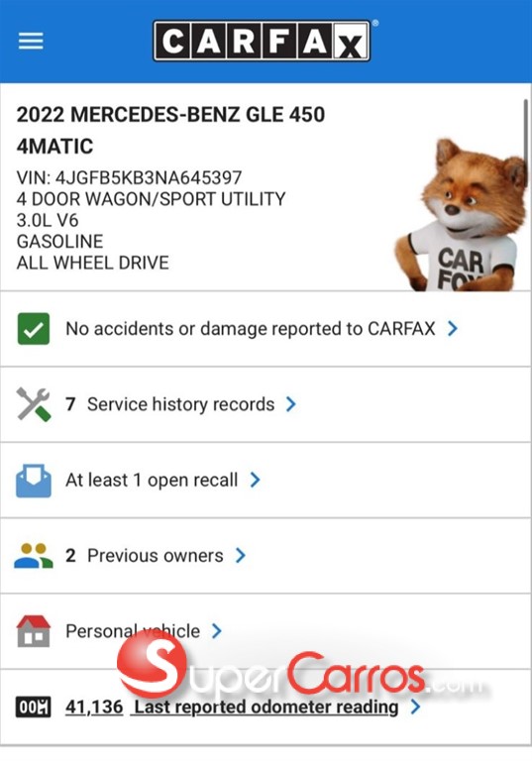Screen dimensions: 532x761
Task: Open Last reported odometer reading link
Action: [266, 707]
